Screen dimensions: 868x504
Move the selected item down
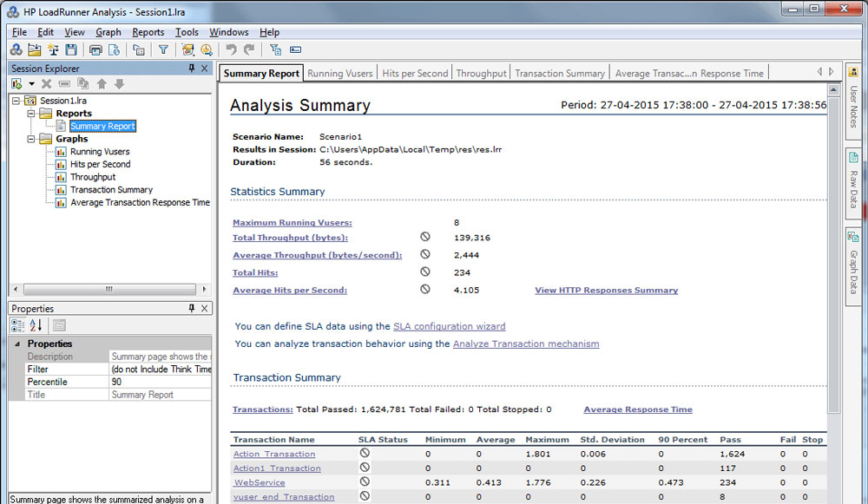pos(120,84)
